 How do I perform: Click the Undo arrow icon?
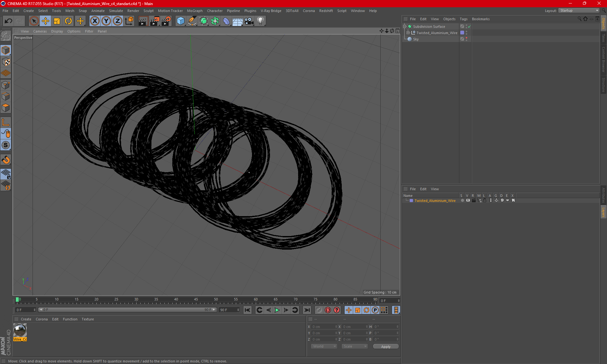coord(9,21)
